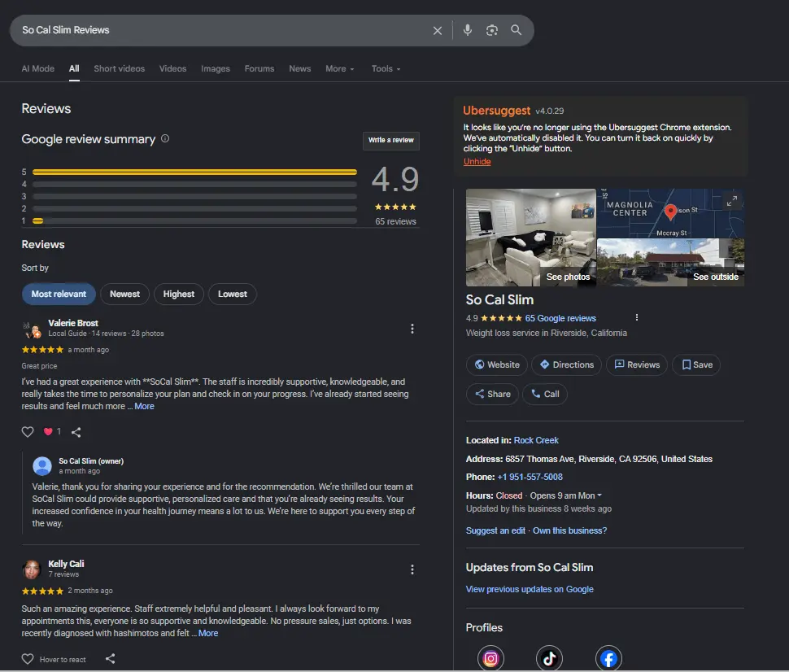Image resolution: width=789 pixels, height=672 pixels.
Task: Click the magnifying glass search icon
Action: tap(517, 30)
